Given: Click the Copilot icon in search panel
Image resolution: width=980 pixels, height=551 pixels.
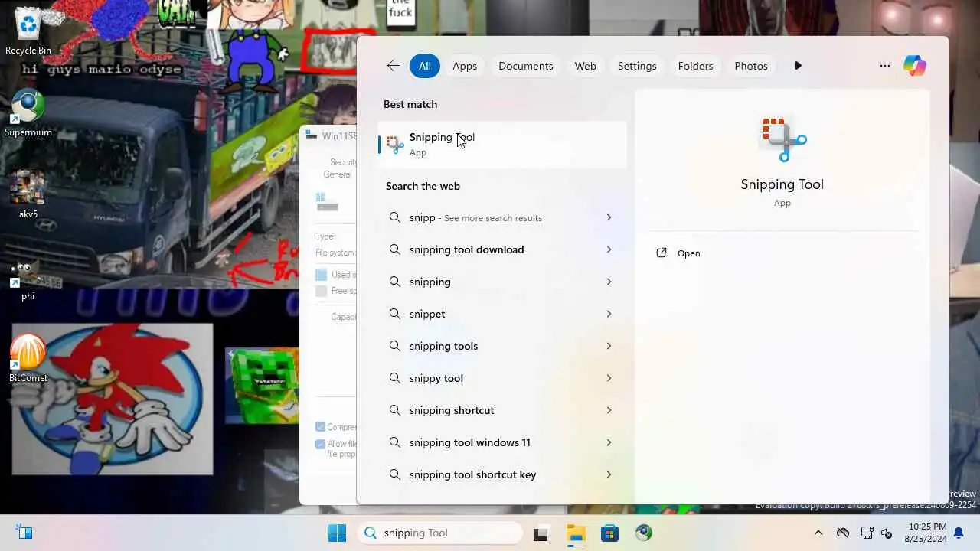Looking at the screenshot, I should coord(914,66).
